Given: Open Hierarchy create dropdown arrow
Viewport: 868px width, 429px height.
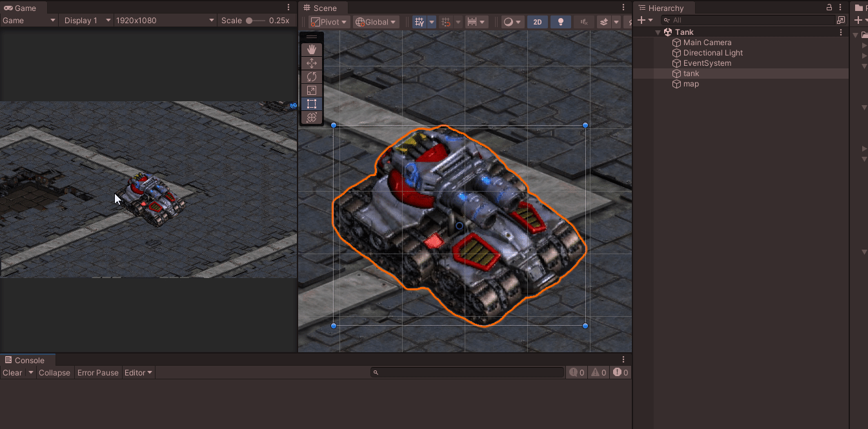Looking at the screenshot, I should point(651,21).
